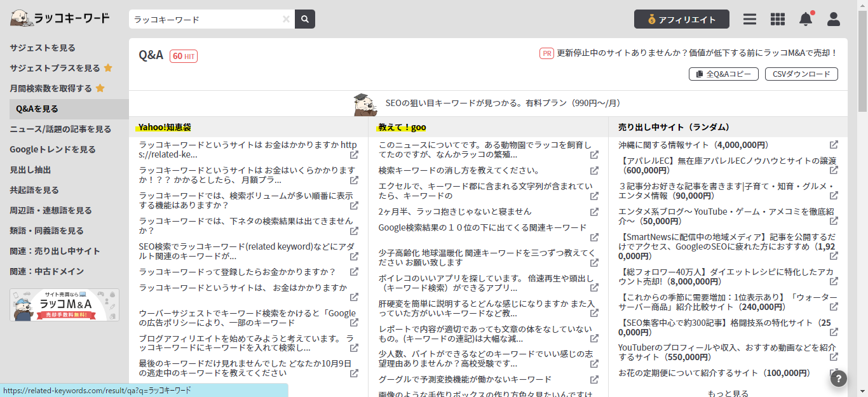Click the CSVダウンロード button

(801, 74)
